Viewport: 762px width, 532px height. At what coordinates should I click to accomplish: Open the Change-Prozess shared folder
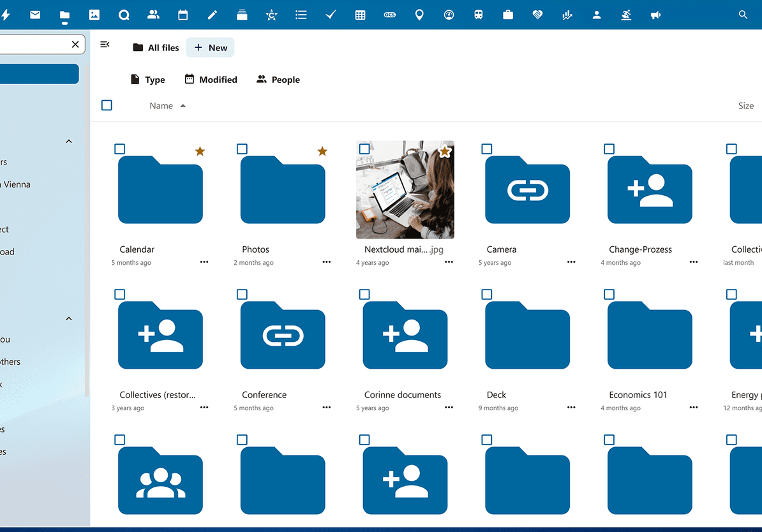click(x=650, y=189)
